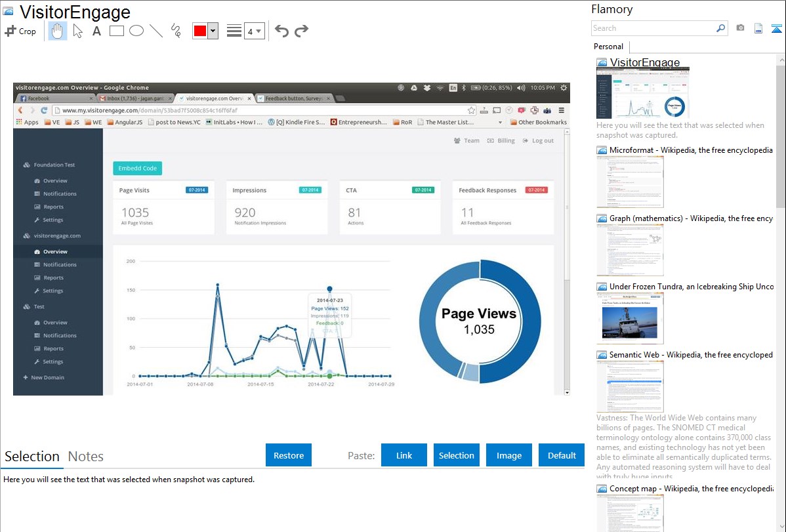The height and width of the screenshot is (532, 786).
Task: Click the Paste Image button
Action: pos(509,455)
